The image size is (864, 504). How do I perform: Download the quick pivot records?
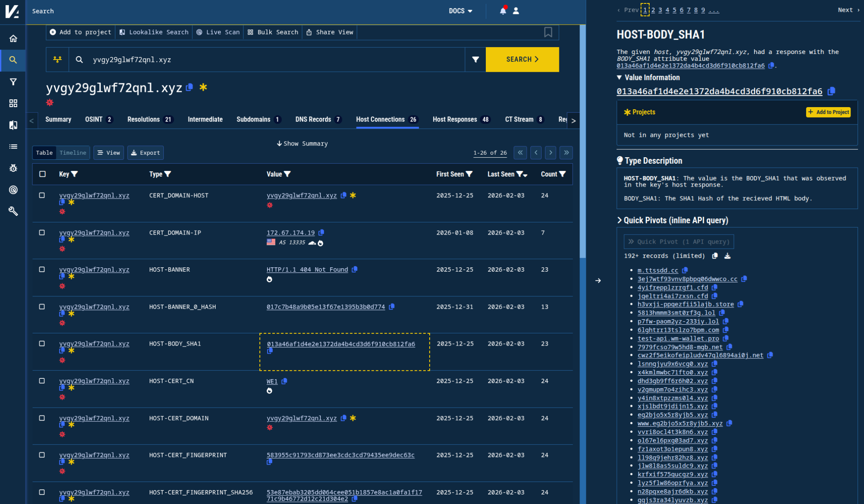727,256
